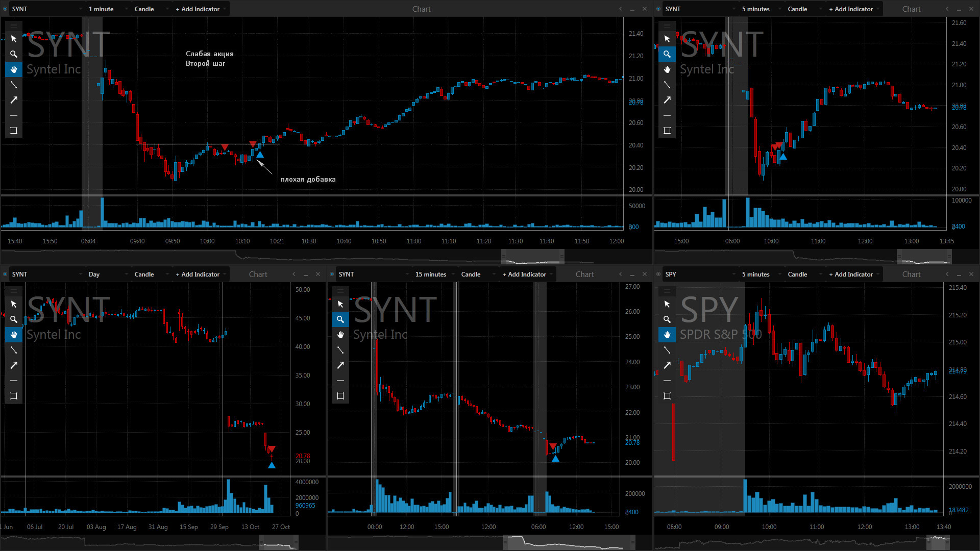The height and width of the screenshot is (551, 980).
Task: Open the Day timeframe dropdown
Action: point(108,274)
